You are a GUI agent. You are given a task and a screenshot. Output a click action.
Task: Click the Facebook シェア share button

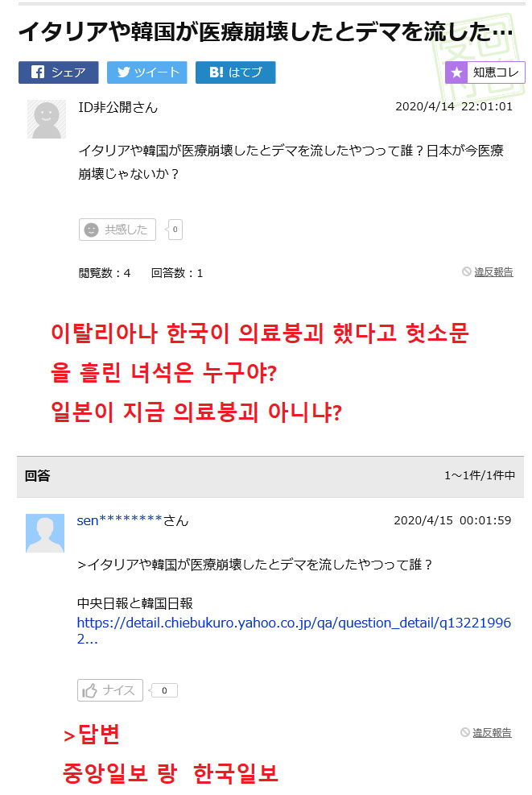pyautogui.click(x=58, y=72)
